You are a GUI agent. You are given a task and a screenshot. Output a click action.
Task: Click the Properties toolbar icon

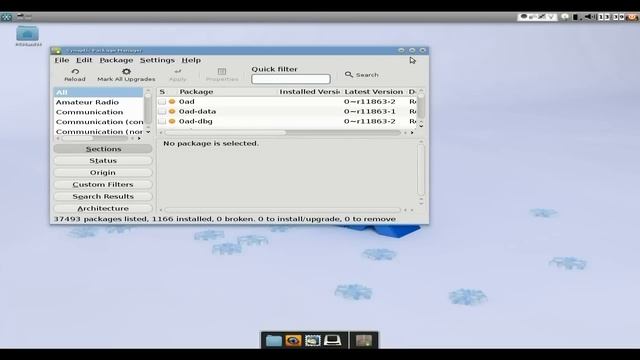(x=222, y=71)
